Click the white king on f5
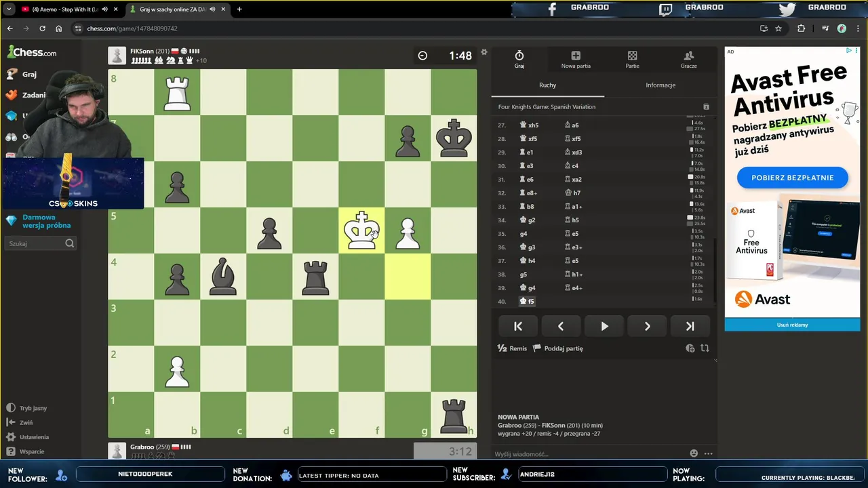 coord(361,230)
